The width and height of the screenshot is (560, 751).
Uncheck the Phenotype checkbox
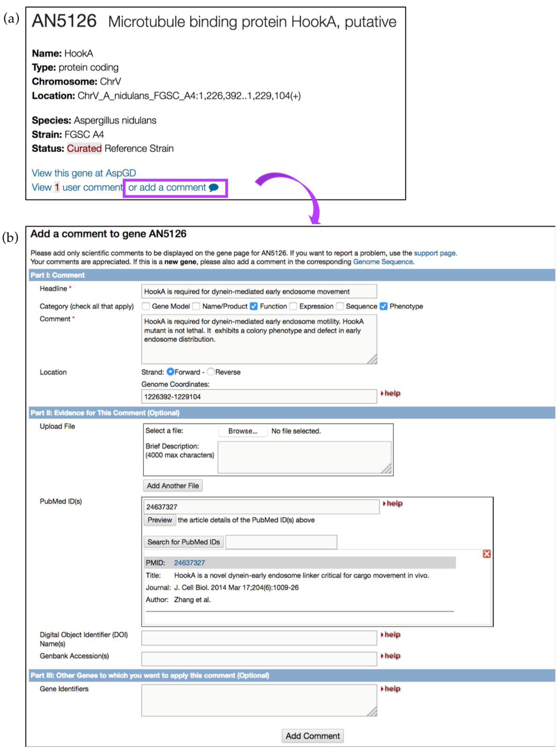(x=383, y=306)
